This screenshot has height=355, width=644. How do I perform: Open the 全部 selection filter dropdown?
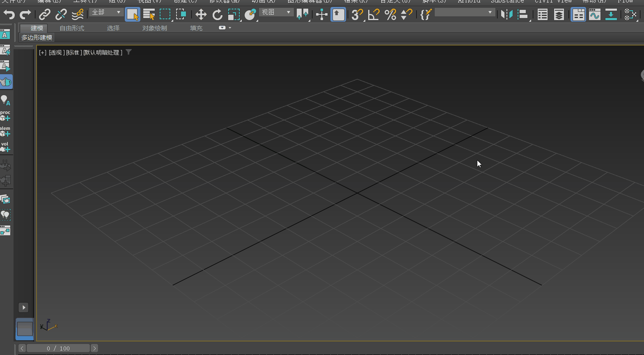(x=106, y=12)
